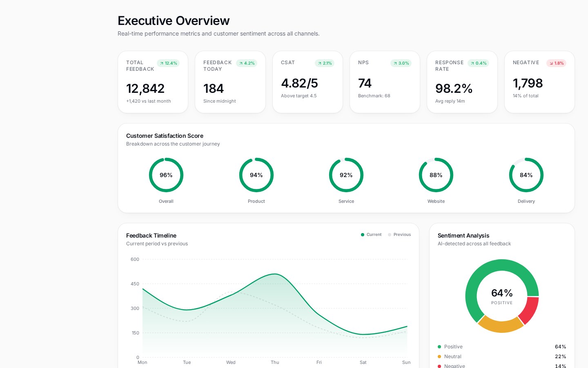Toggle the Previous series in the timeline legend
This screenshot has height=368, width=588.
(x=399, y=235)
